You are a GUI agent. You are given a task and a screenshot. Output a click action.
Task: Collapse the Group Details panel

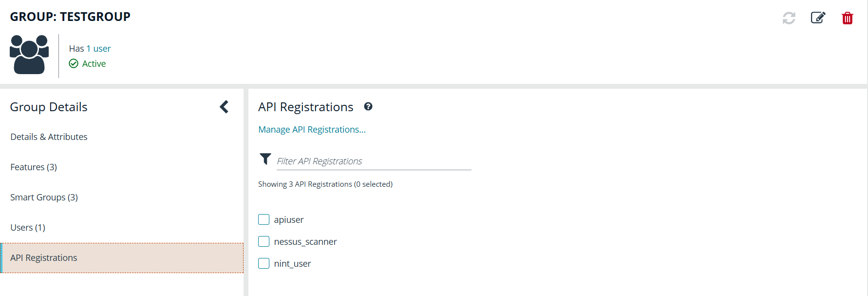pos(224,107)
